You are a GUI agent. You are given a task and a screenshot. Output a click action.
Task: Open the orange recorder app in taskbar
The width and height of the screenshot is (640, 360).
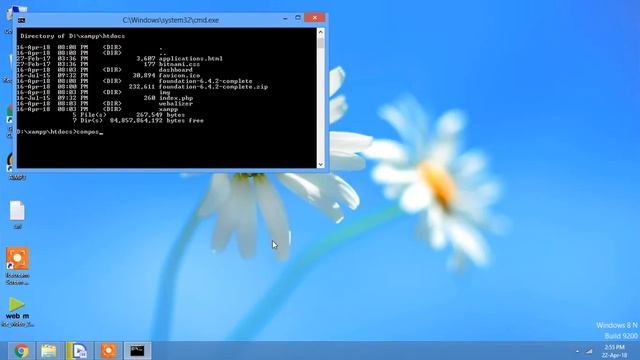pyautogui.click(x=109, y=351)
